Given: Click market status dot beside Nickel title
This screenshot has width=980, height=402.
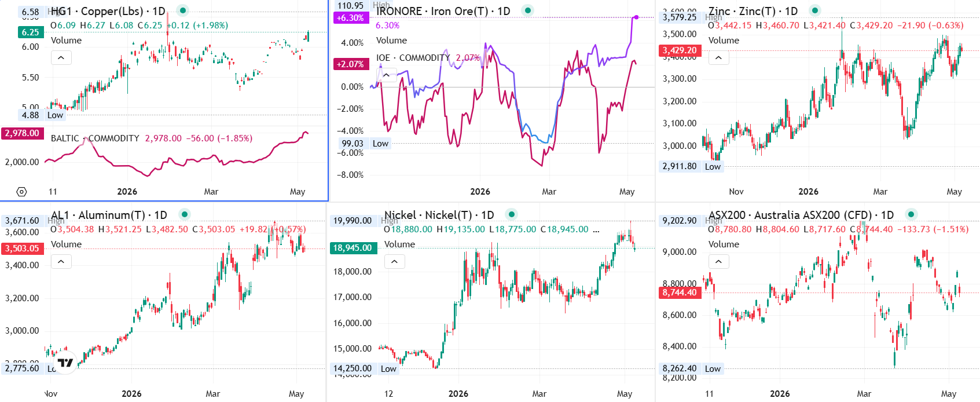Looking at the screenshot, I should coord(511,214).
